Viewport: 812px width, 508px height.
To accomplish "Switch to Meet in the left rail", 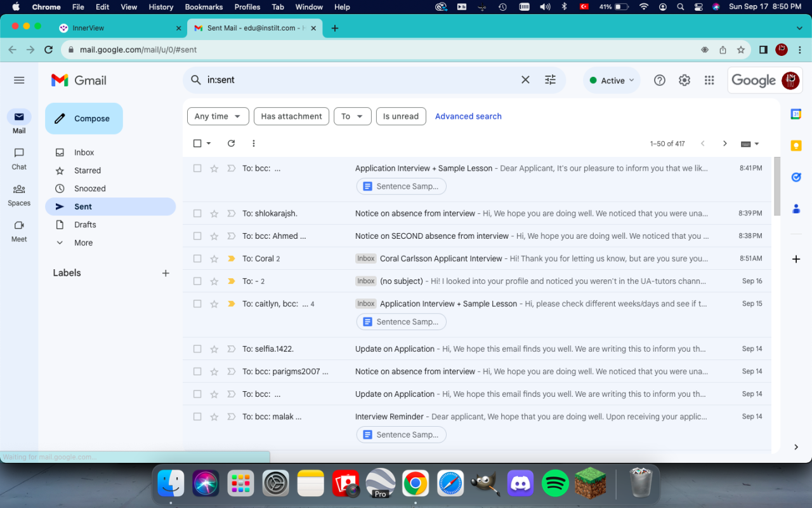I will click(19, 231).
